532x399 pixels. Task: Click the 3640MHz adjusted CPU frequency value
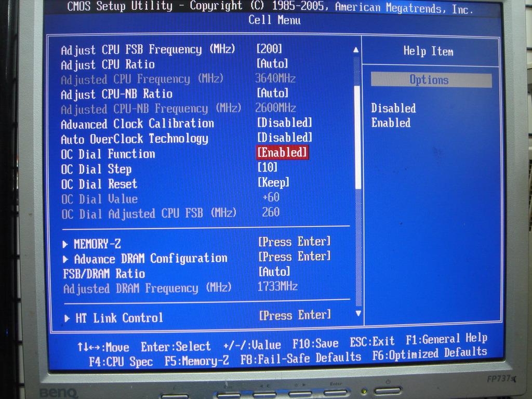275,78
